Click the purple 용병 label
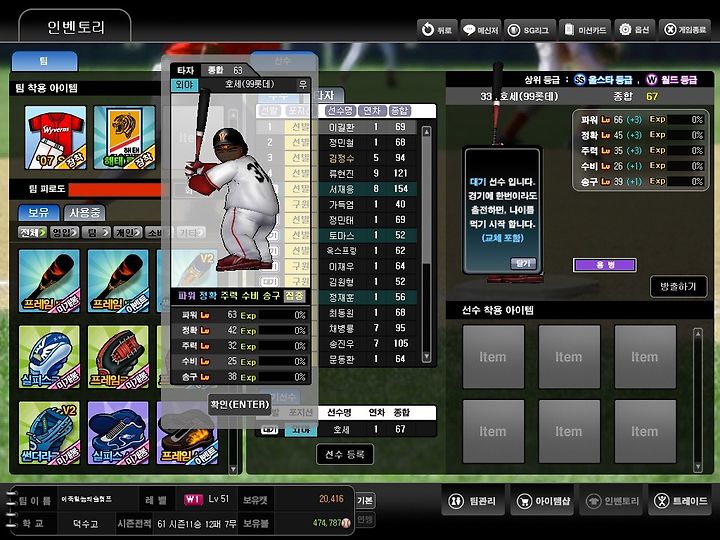 pyautogui.click(x=604, y=265)
